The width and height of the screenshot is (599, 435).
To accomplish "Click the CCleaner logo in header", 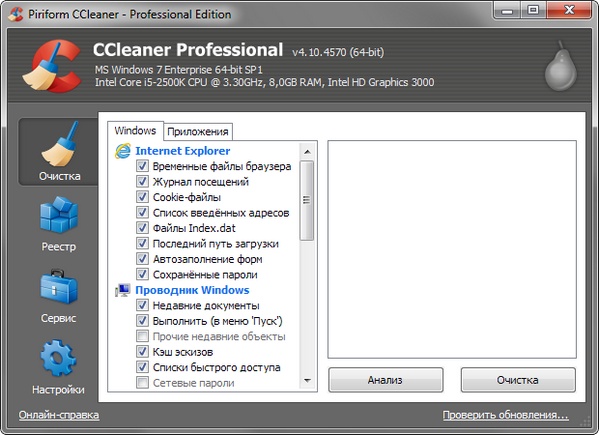I will (52, 66).
